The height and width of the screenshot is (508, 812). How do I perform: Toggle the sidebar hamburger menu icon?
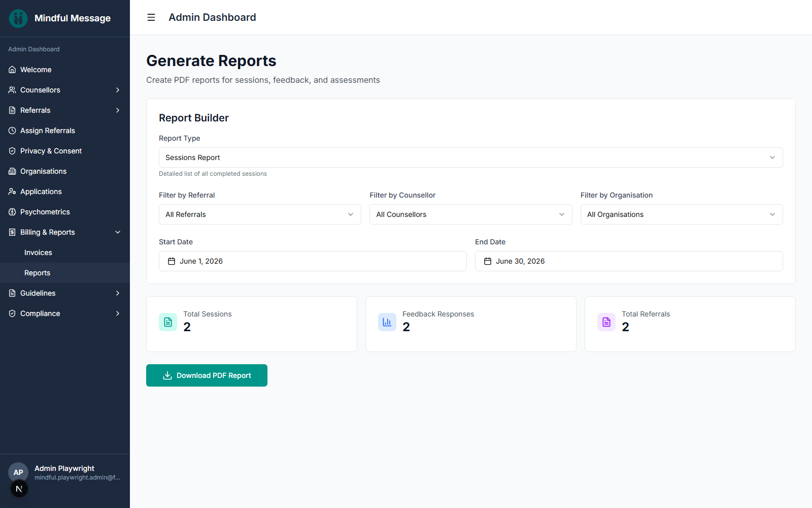point(151,17)
